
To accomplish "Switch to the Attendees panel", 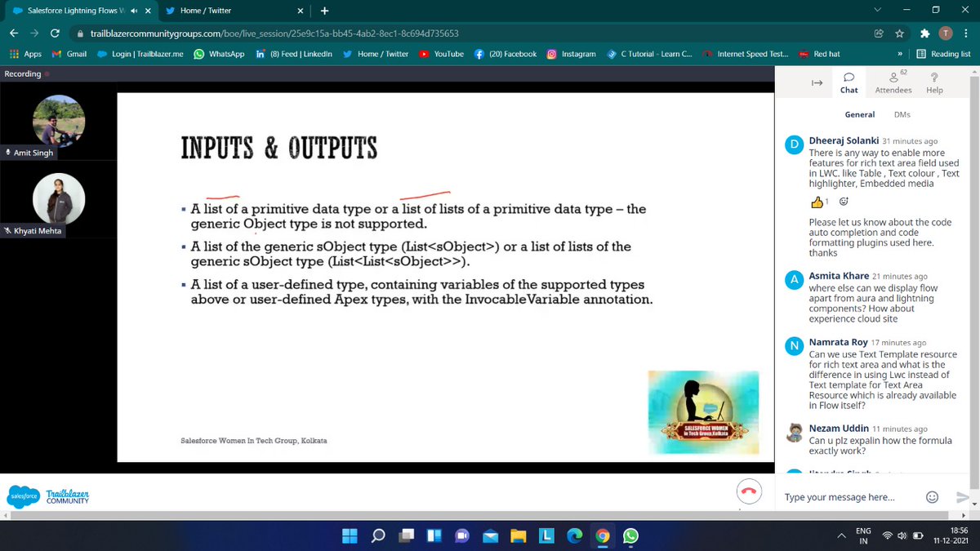I will click(893, 82).
